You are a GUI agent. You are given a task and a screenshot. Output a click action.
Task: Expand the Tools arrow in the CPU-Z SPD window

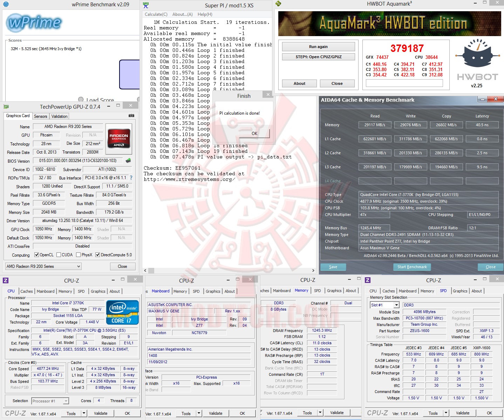(446, 413)
